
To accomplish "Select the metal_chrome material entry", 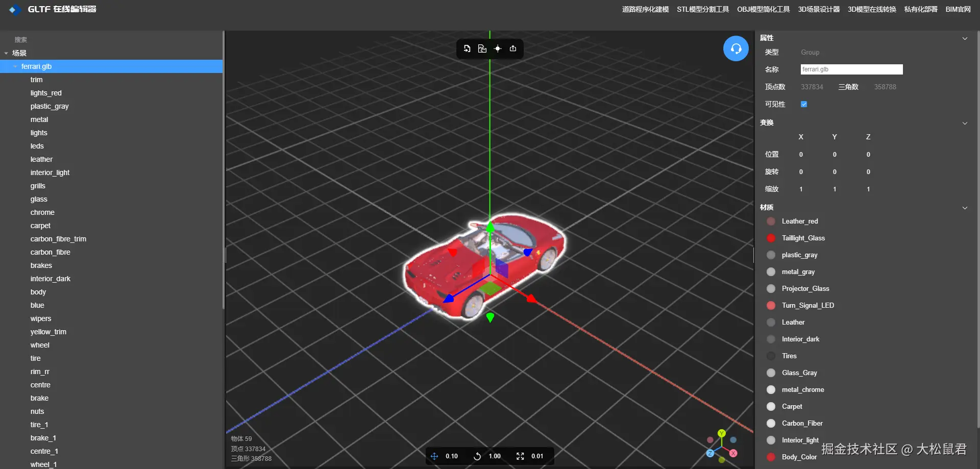I will point(803,390).
